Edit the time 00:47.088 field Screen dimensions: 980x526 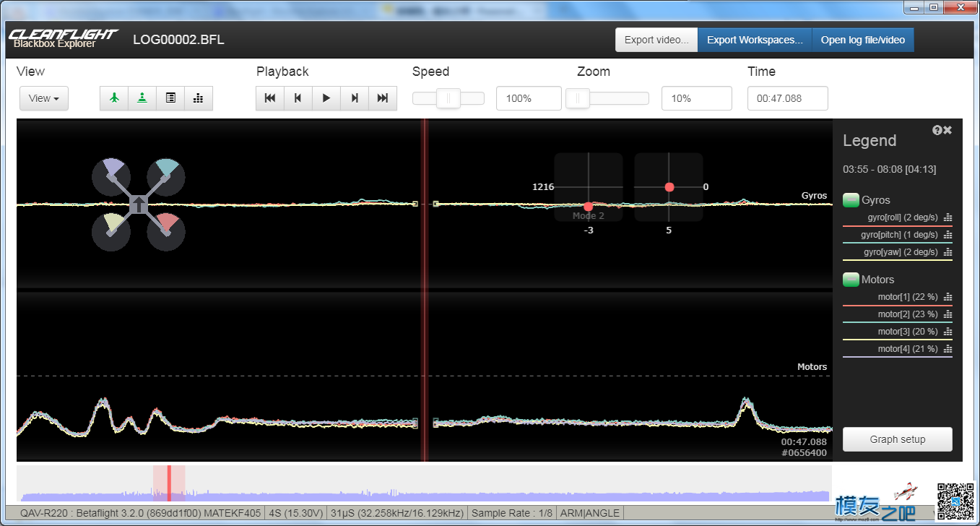coord(787,98)
